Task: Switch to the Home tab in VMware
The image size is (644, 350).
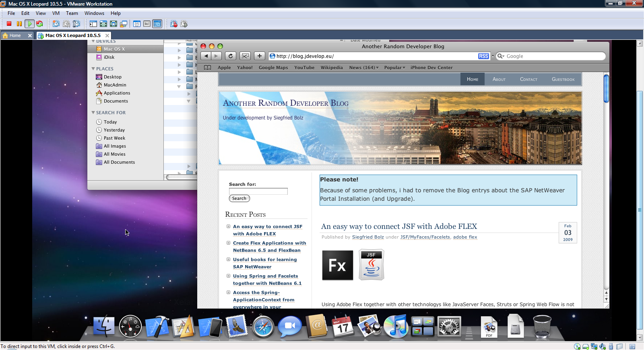Action: pyautogui.click(x=15, y=35)
